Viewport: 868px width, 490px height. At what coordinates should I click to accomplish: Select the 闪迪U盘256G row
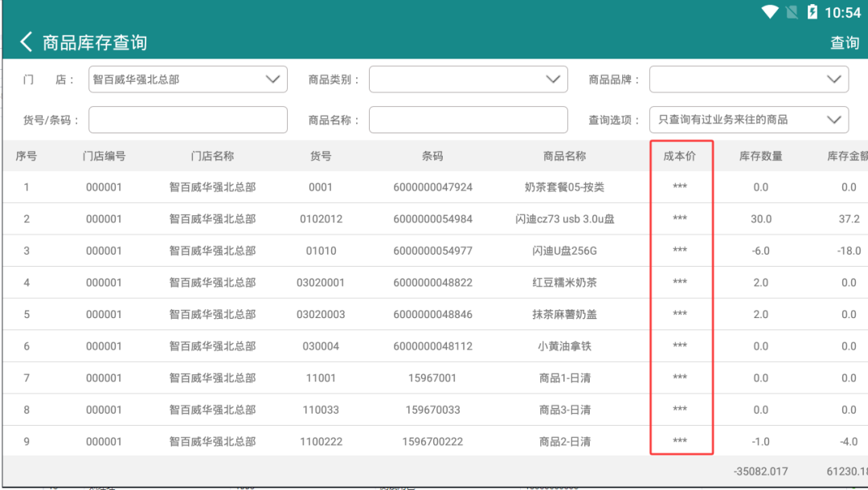[x=435, y=251]
